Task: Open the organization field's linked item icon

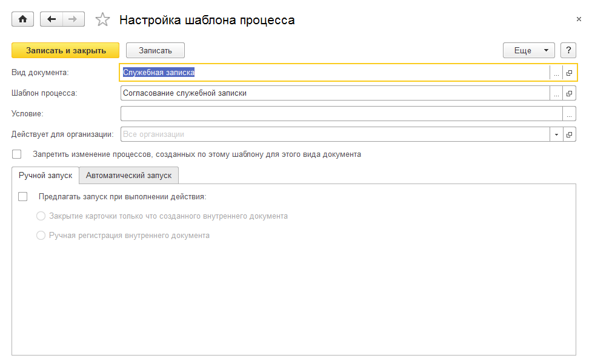Action: pyautogui.click(x=569, y=134)
